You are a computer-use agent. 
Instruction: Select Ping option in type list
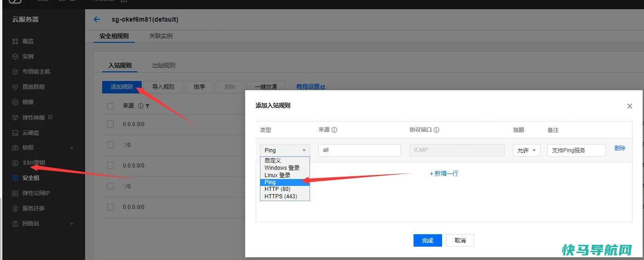pos(285,182)
